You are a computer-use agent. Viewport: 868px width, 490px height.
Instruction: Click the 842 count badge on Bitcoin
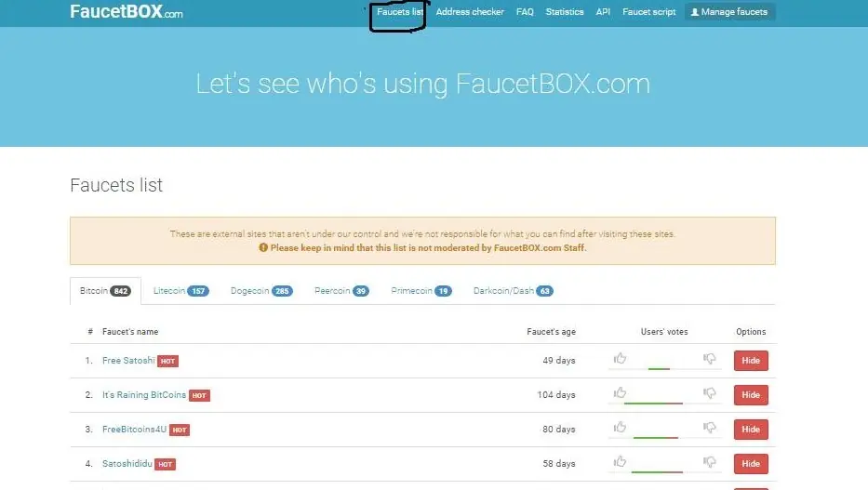click(x=121, y=291)
